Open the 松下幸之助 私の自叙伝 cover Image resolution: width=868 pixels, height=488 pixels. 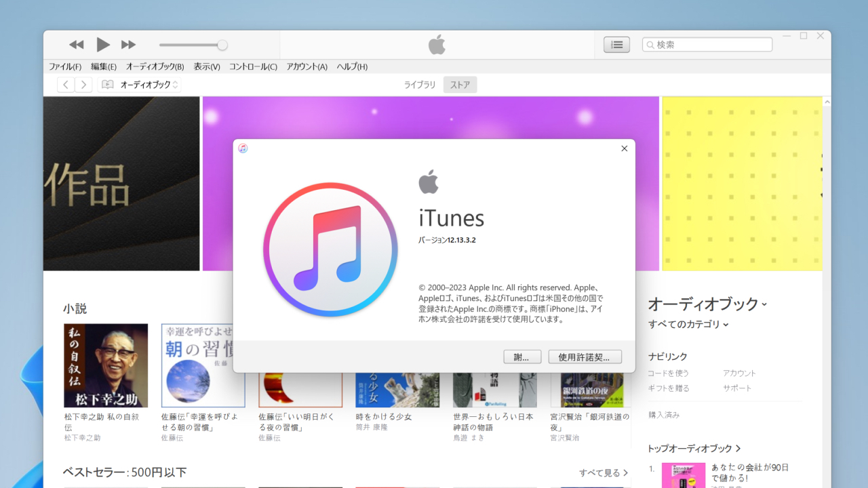(106, 365)
